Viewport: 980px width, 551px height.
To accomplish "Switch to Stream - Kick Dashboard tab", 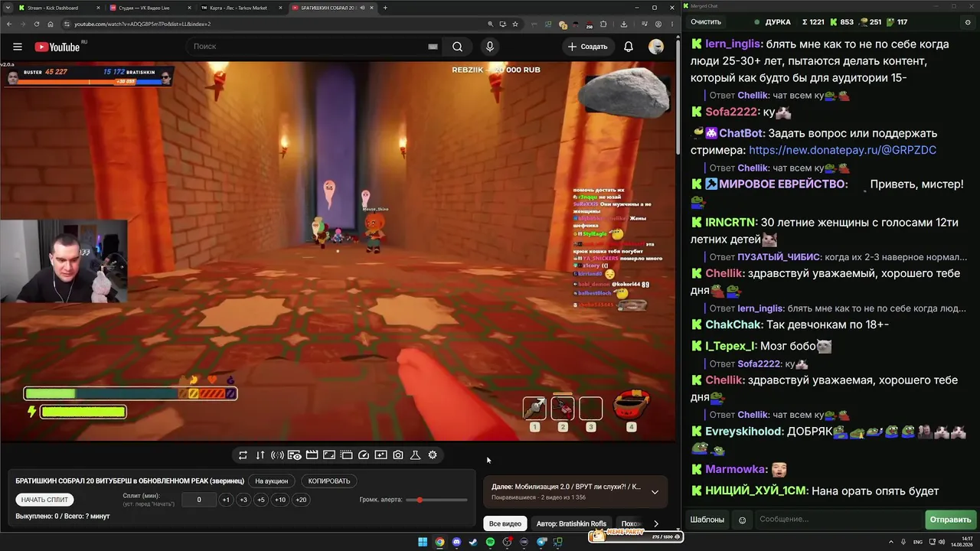I will tap(57, 8).
